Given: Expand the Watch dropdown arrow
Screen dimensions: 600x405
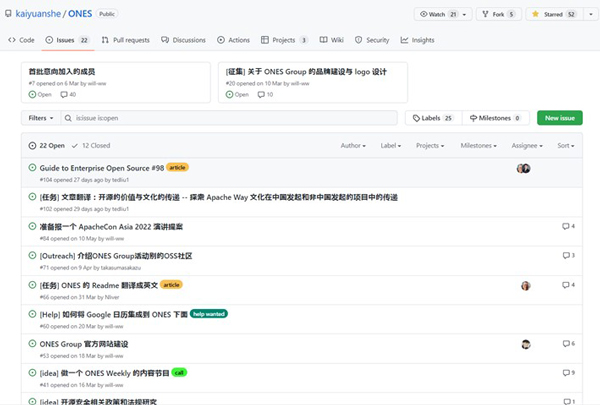Looking at the screenshot, I should (465, 15).
